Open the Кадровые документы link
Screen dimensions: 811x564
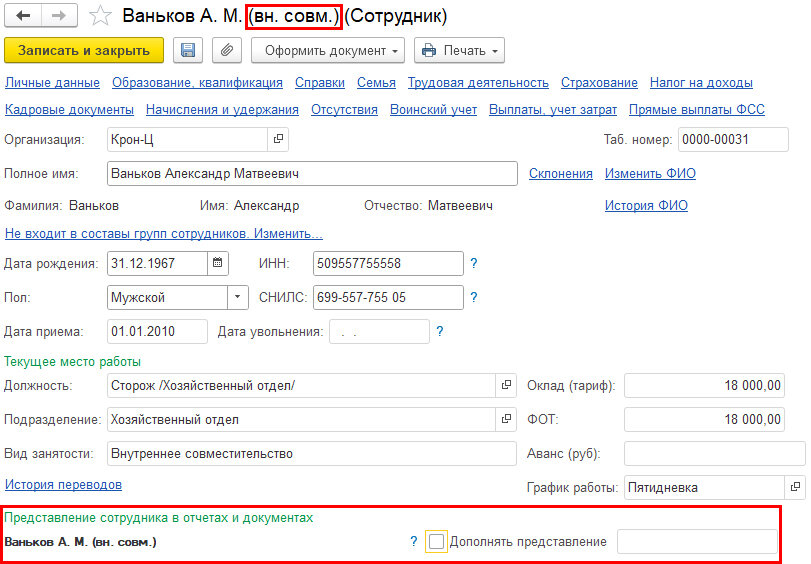click(x=69, y=110)
